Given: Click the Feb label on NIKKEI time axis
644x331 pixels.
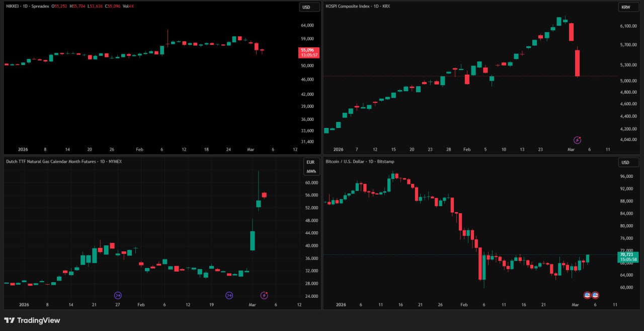Looking at the screenshot, I should pos(139,149).
